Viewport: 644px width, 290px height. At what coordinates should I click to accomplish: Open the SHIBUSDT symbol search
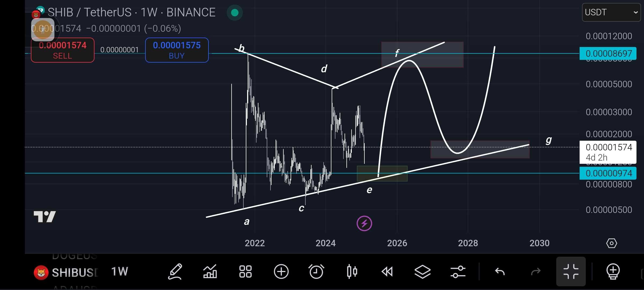pyautogui.click(x=66, y=273)
